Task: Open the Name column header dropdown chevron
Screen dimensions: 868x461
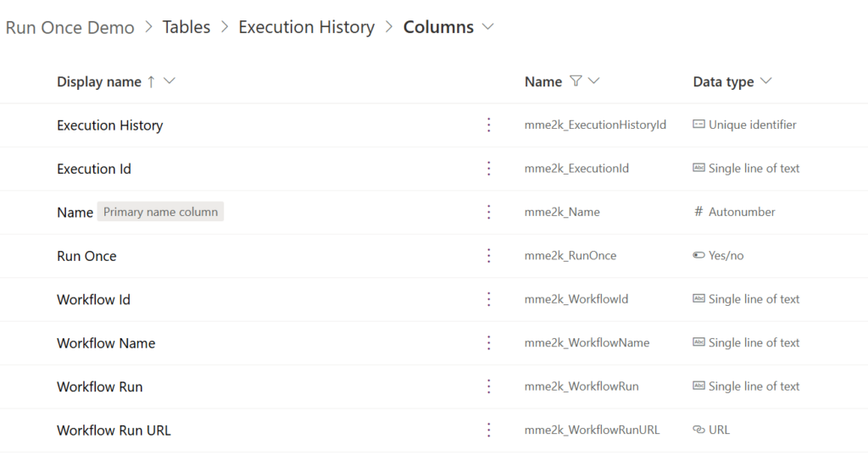Action: tap(593, 81)
